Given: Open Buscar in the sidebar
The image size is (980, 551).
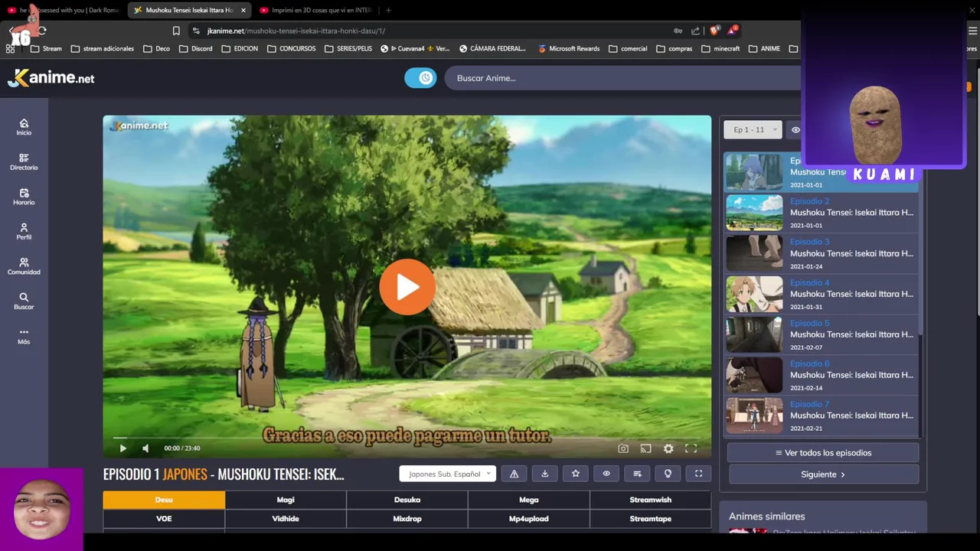Looking at the screenshot, I should [x=24, y=301].
